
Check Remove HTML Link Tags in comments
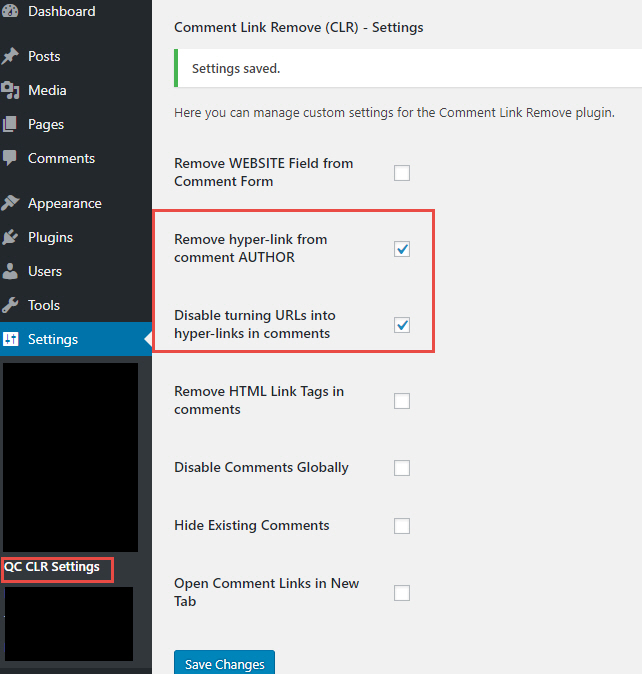coord(402,401)
